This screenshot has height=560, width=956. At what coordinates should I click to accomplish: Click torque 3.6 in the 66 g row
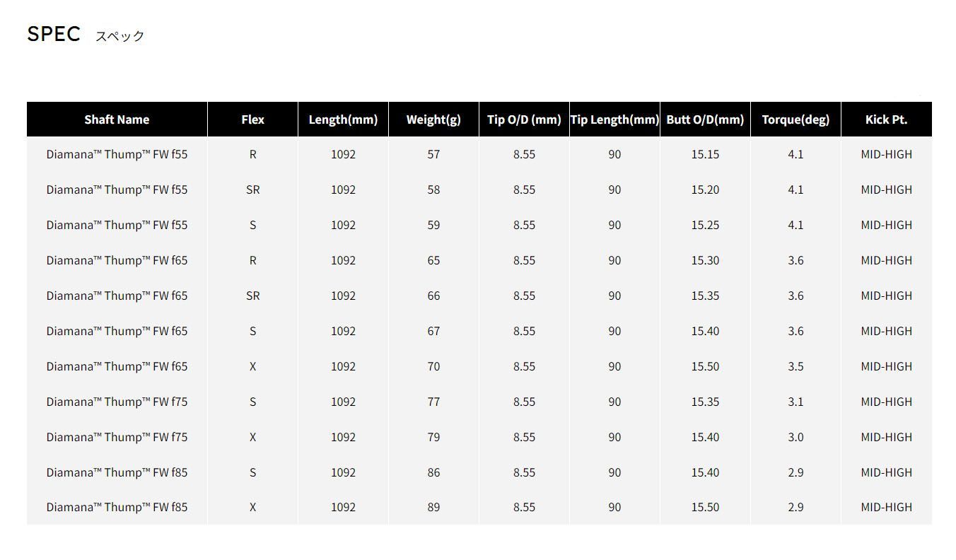pyautogui.click(x=795, y=296)
